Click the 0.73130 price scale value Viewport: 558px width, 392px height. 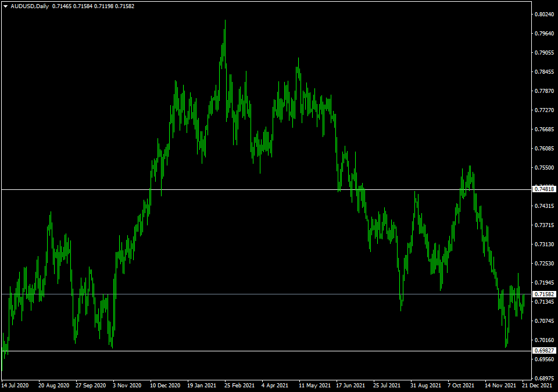[x=545, y=244]
